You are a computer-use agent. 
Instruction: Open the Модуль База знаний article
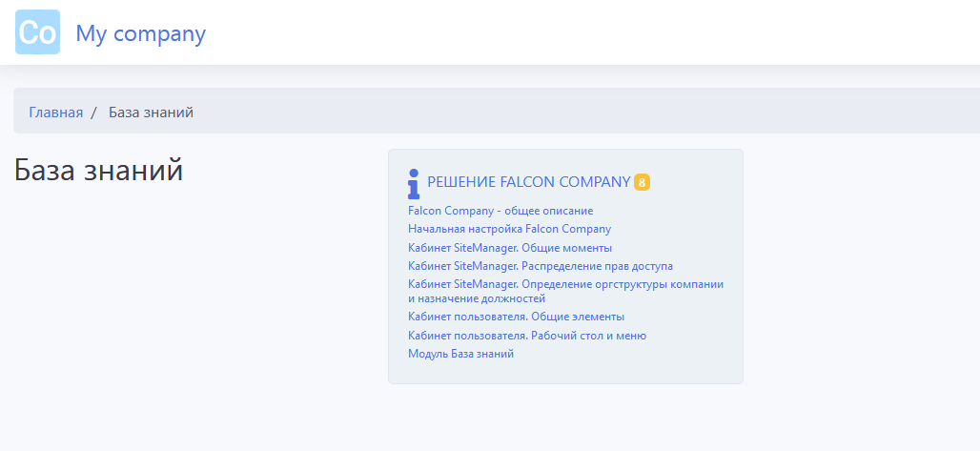pyautogui.click(x=460, y=354)
